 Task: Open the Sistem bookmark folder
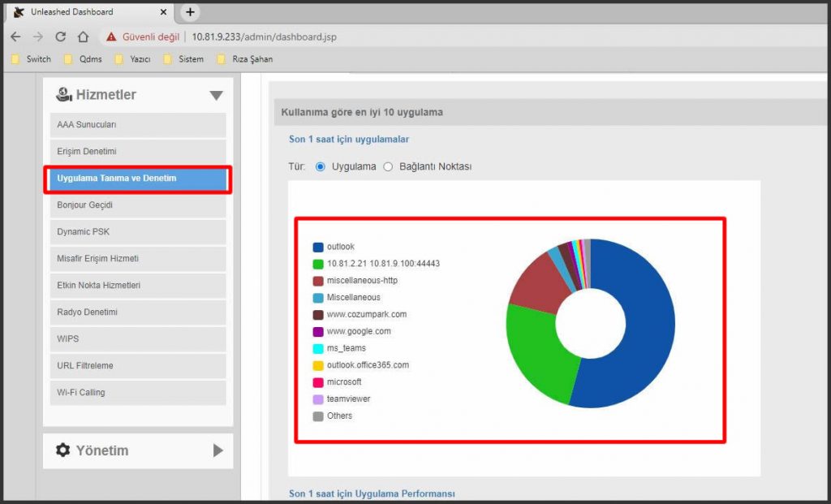click(x=183, y=58)
